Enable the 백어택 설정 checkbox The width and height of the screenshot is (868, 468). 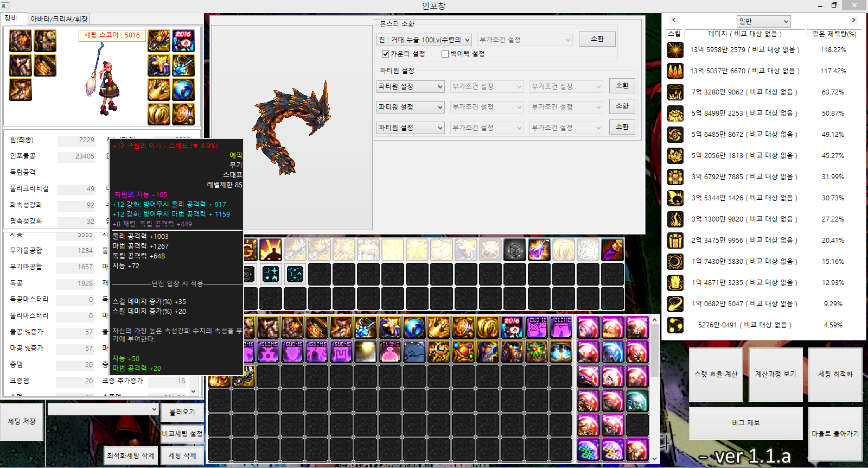(x=445, y=54)
